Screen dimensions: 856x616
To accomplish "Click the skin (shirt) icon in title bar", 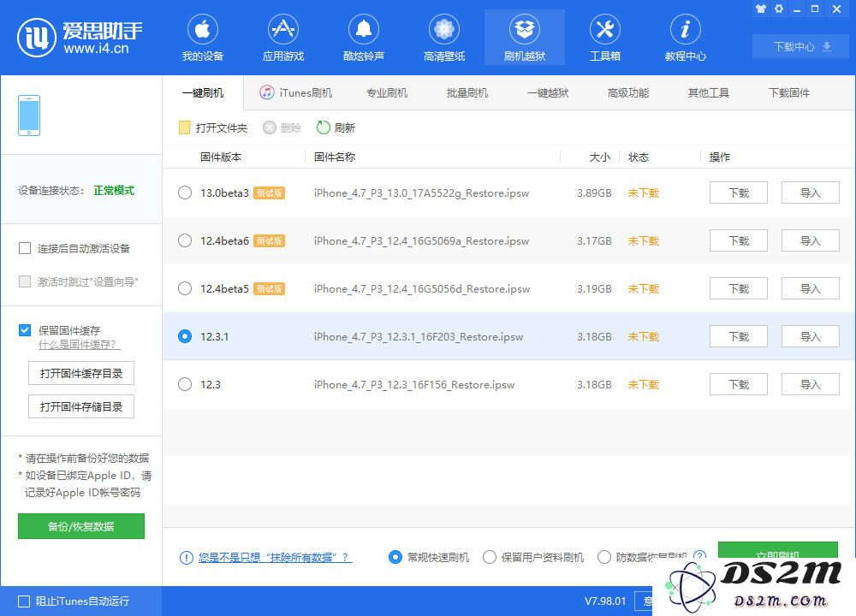I will [760, 9].
